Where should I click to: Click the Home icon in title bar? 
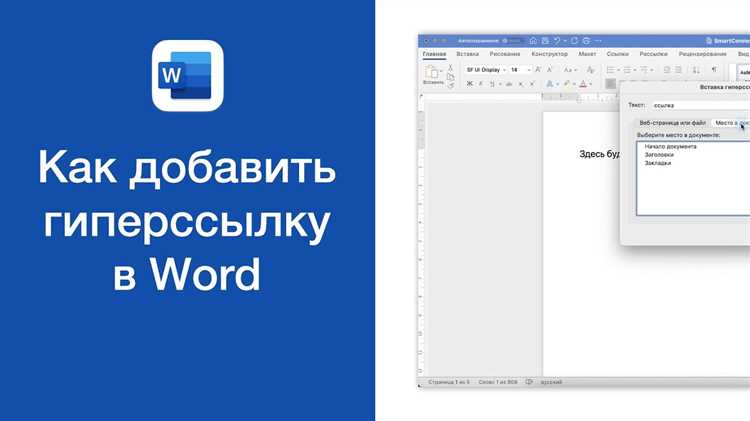[x=533, y=41]
